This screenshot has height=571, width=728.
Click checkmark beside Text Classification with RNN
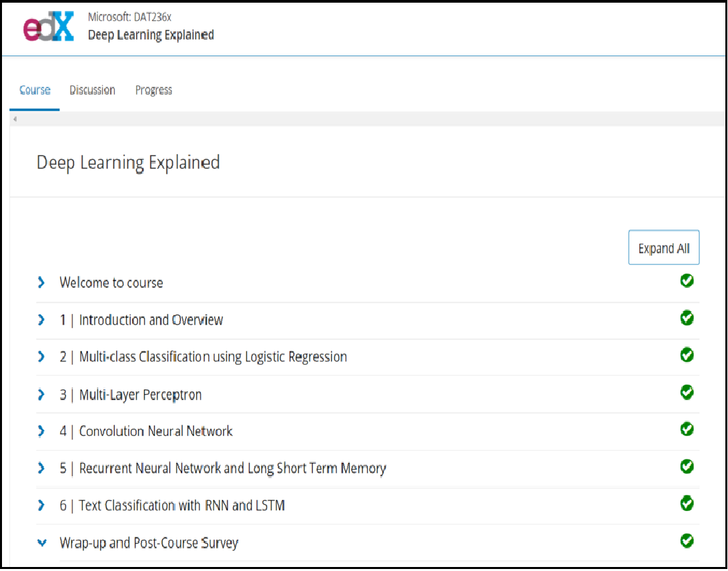[687, 504]
